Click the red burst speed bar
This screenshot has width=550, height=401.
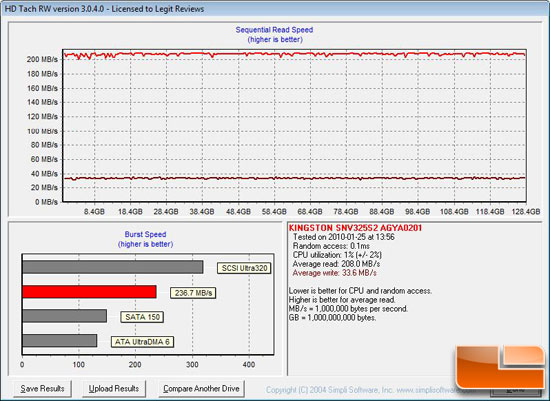point(89,292)
